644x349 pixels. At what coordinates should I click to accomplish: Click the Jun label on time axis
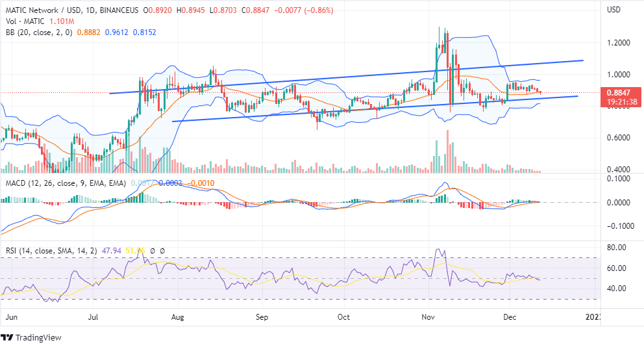click(x=12, y=317)
